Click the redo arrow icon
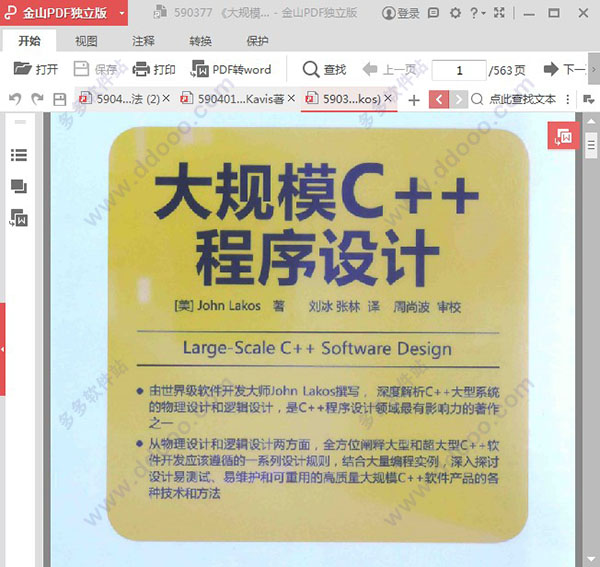600x567 pixels. coord(37,99)
